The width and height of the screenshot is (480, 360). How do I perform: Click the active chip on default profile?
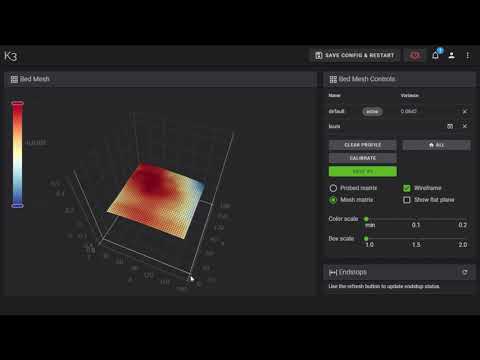[x=372, y=111]
